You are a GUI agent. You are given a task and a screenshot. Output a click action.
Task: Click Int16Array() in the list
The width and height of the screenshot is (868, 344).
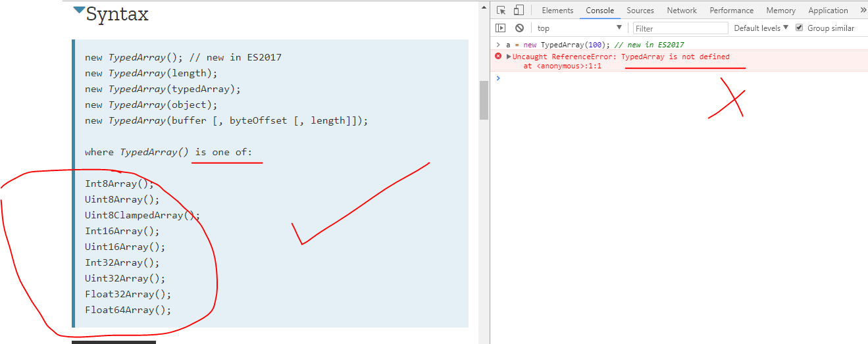pos(122,231)
